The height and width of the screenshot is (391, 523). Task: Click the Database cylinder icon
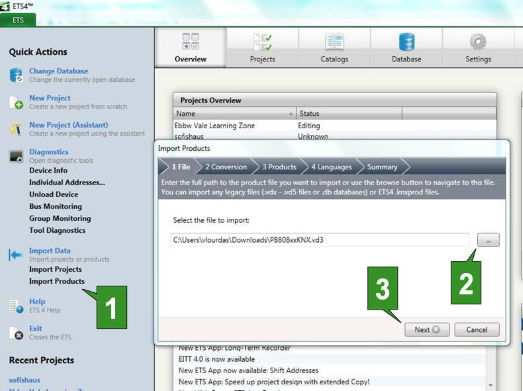[407, 42]
